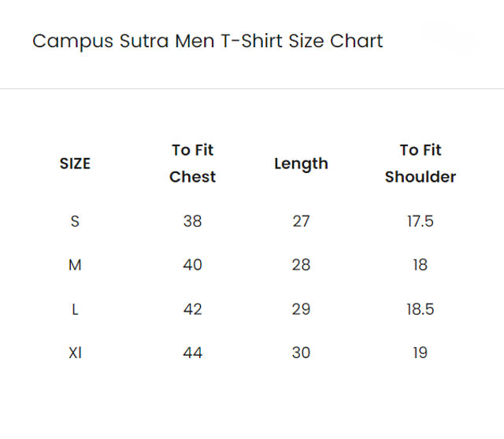Select size M row label
Viewport: 504px width, 439px height.
(75, 265)
